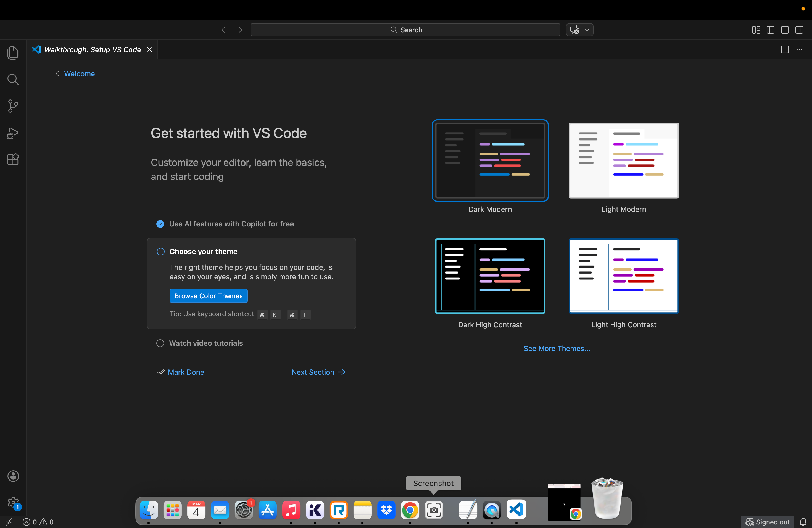This screenshot has height=528, width=812.
Task: Open the Source Control view
Action: 13,106
